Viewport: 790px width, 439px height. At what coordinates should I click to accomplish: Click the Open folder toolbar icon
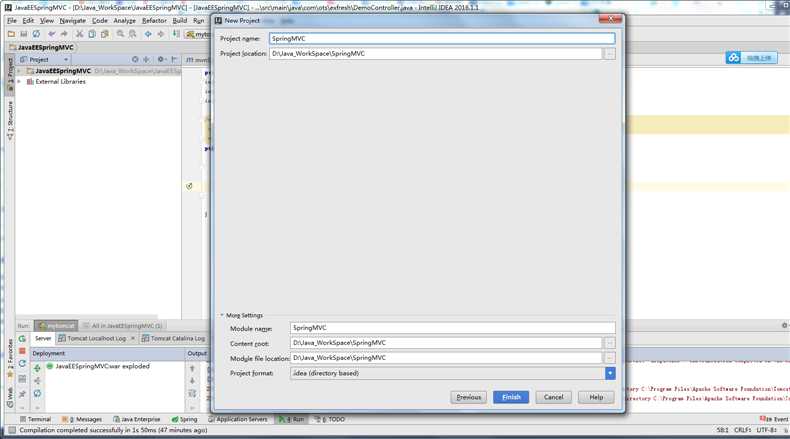point(11,34)
